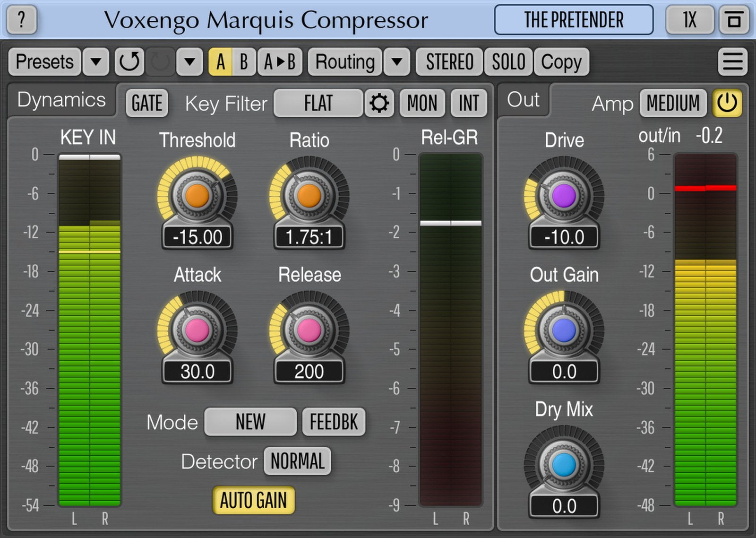The image size is (756, 538).
Task: Open the undo history dropdown arrow
Action: 189,61
